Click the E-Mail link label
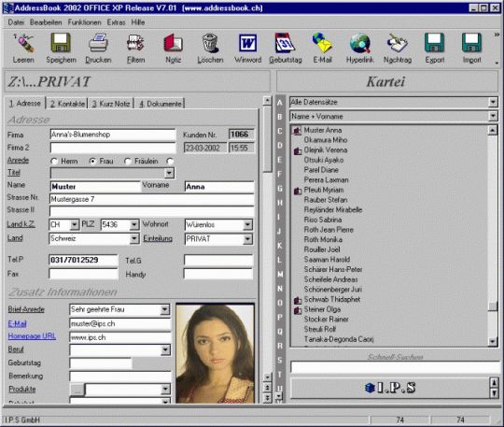Image resolution: width=504 pixels, height=427 pixels. tap(17, 324)
